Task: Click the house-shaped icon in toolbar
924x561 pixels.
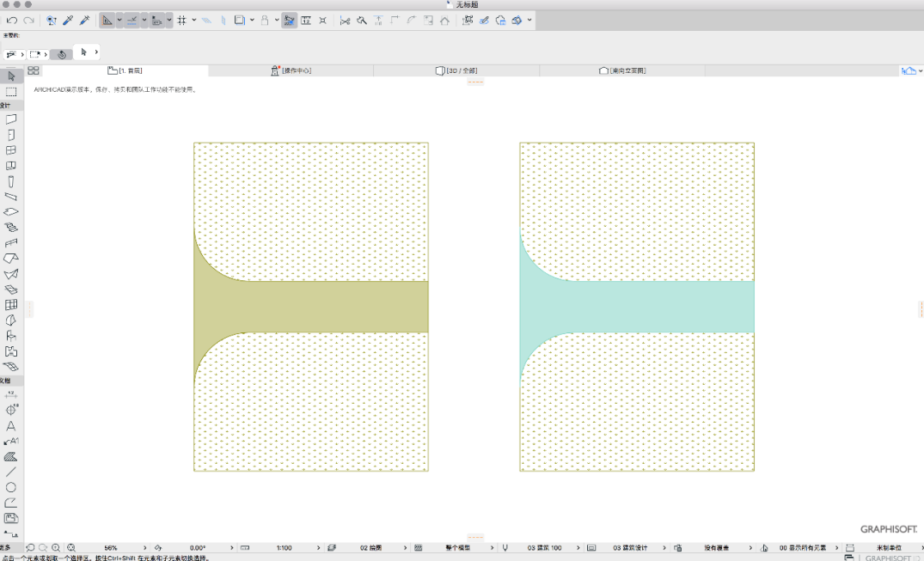Action: pos(445,21)
